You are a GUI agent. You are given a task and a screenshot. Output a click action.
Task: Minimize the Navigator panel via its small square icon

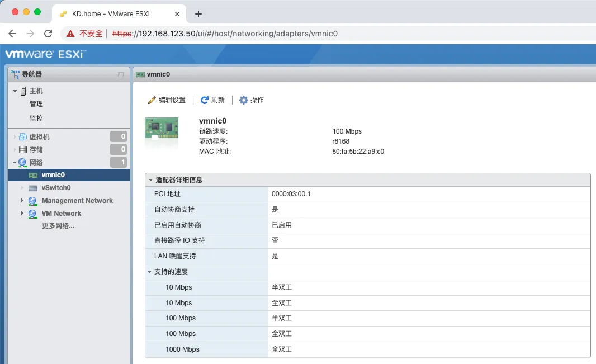point(121,75)
